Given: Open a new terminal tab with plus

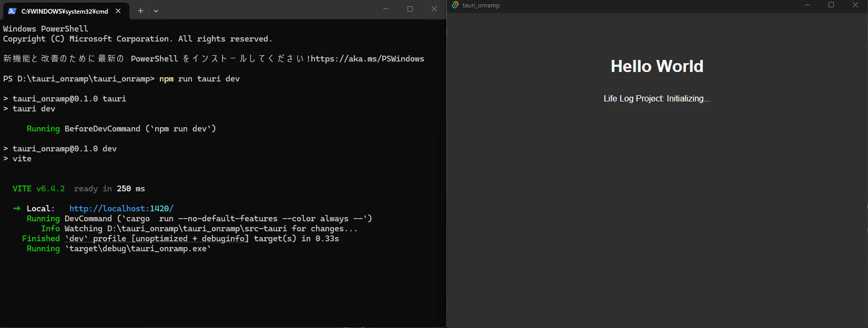Looking at the screenshot, I should [140, 11].
